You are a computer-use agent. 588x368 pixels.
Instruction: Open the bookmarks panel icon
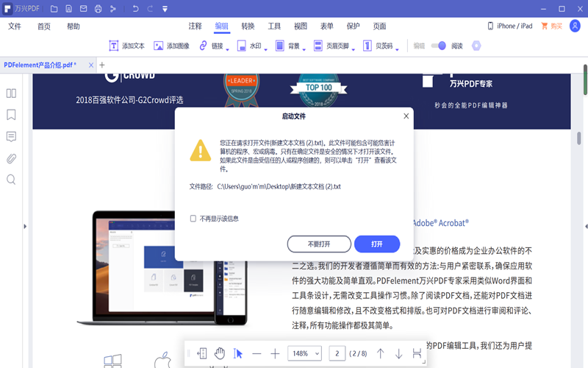pyautogui.click(x=11, y=115)
